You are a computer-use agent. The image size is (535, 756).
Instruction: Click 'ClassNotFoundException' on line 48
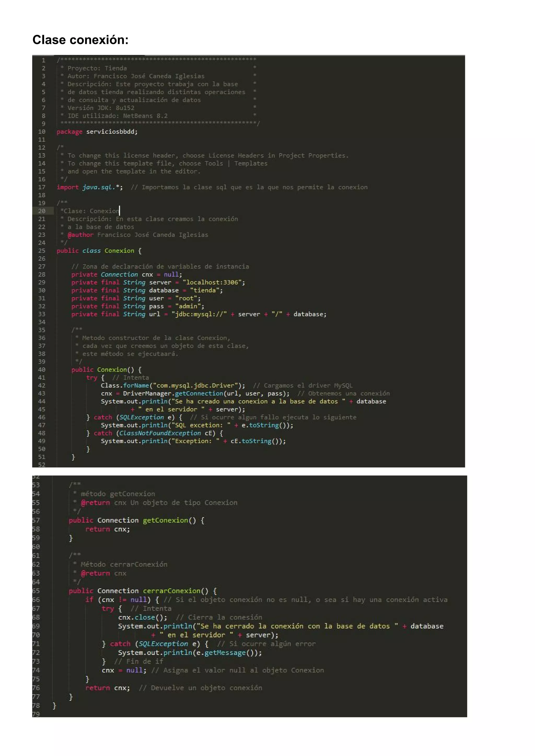(160, 433)
